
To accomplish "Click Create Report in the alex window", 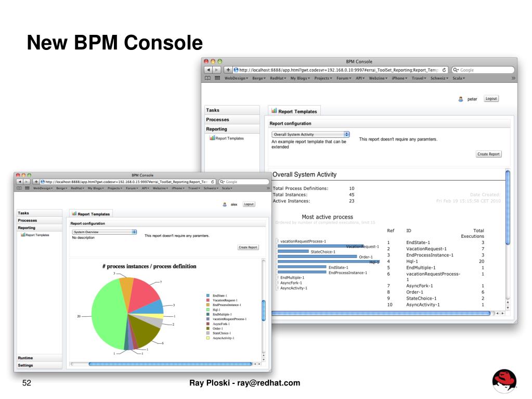I will [248, 247].
